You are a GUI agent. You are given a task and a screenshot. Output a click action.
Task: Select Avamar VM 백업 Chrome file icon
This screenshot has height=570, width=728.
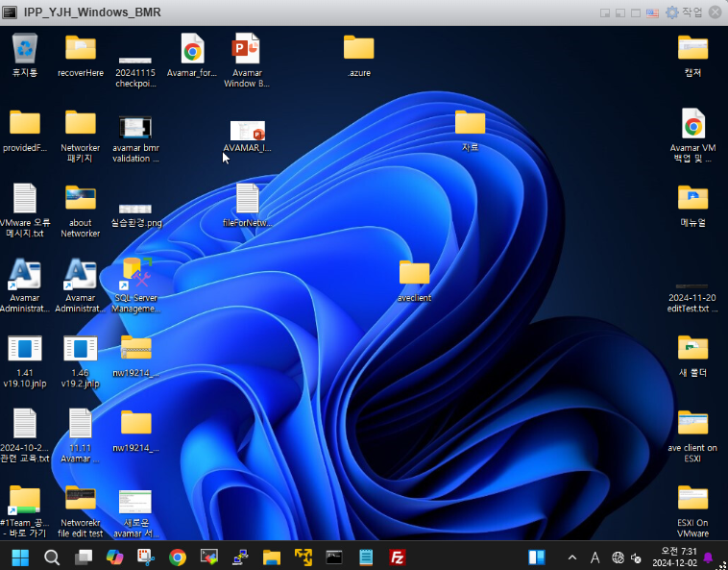click(x=692, y=124)
